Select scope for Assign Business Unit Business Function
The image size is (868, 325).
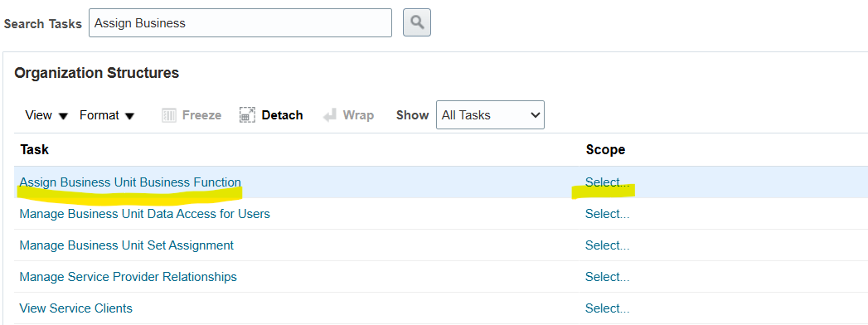(607, 182)
